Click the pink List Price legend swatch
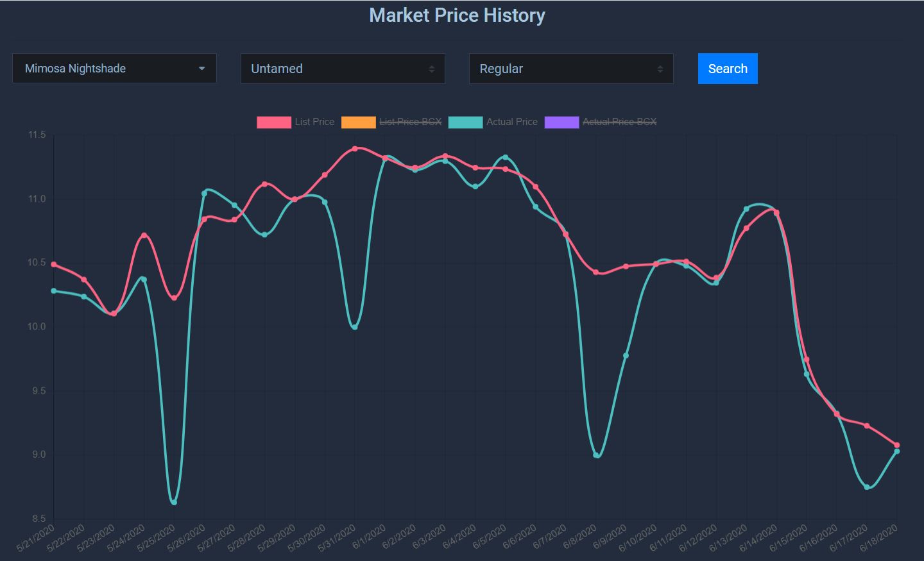This screenshot has height=561, width=924. click(x=274, y=122)
